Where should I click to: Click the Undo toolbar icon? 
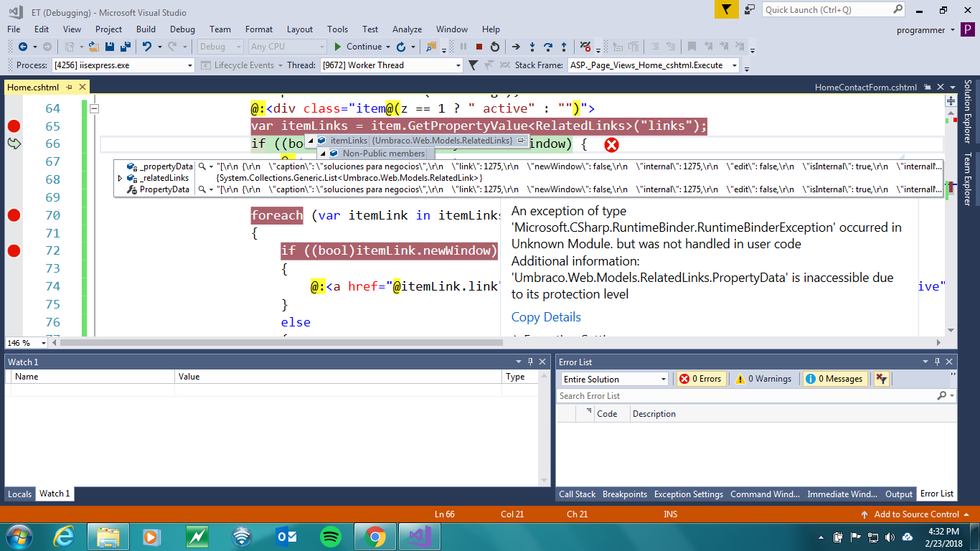[x=146, y=47]
